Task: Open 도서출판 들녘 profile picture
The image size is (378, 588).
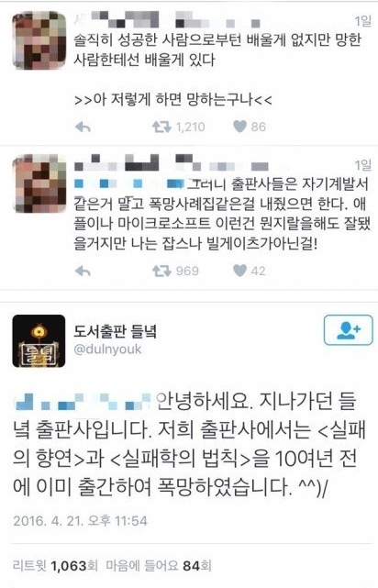Action: click(x=39, y=341)
